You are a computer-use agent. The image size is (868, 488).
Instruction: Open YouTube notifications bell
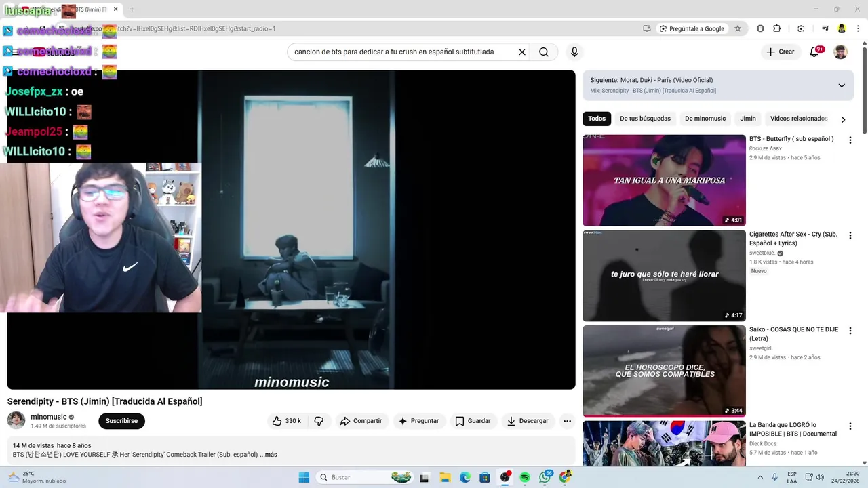[x=815, y=52]
